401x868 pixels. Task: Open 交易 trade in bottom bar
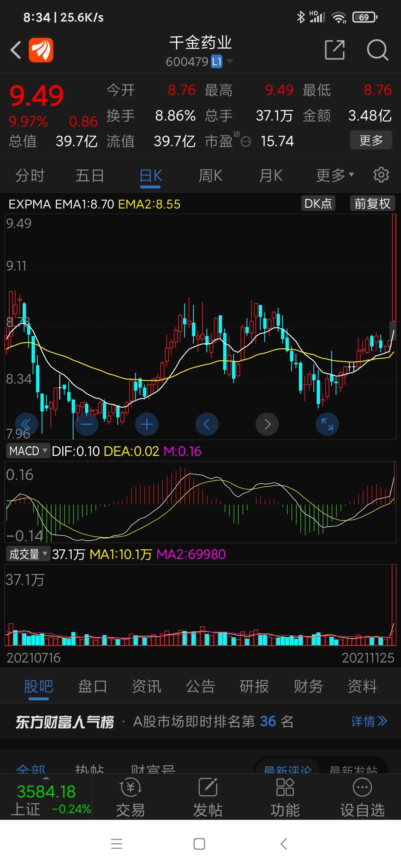tap(131, 798)
